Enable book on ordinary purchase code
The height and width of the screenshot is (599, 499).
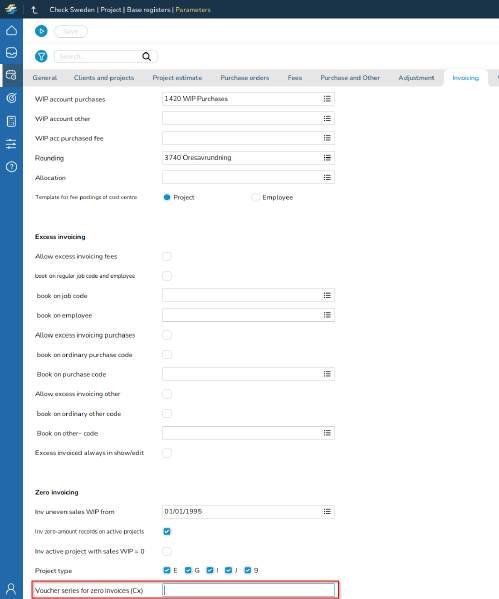(x=167, y=355)
